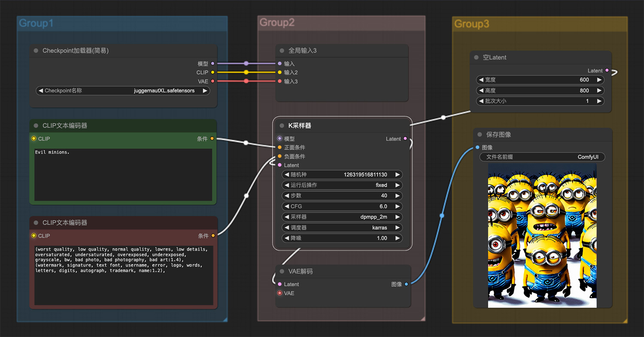Image resolution: width=644 pixels, height=337 pixels.
Task: Click the negative prompt text box starting 'worst quality'
Action: coord(123,275)
